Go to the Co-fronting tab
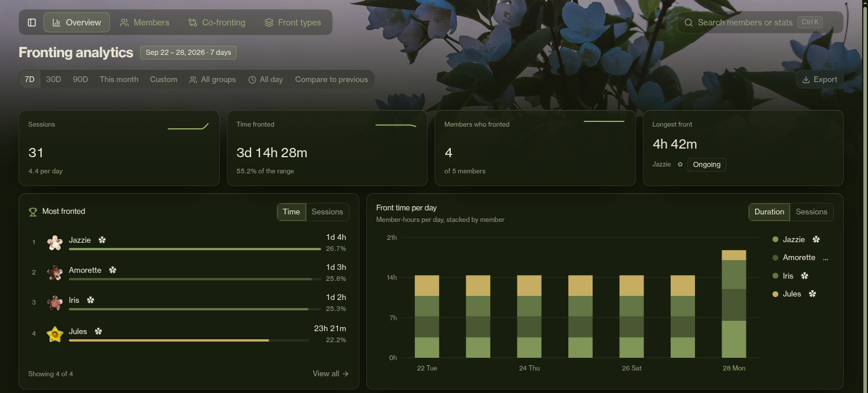The height and width of the screenshot is (393, 868). tap(216, 23)
